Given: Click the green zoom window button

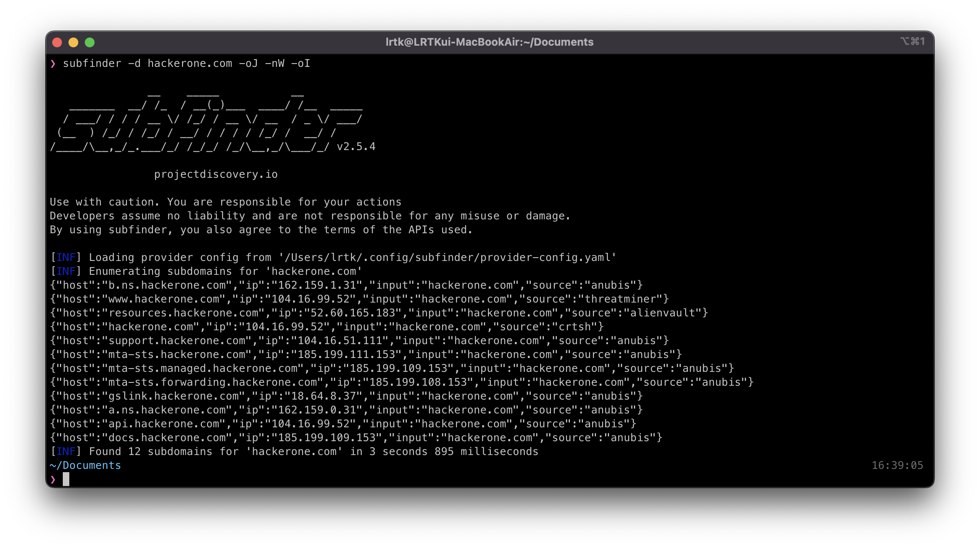Looking at the screenshot, I should click(90, 42).
